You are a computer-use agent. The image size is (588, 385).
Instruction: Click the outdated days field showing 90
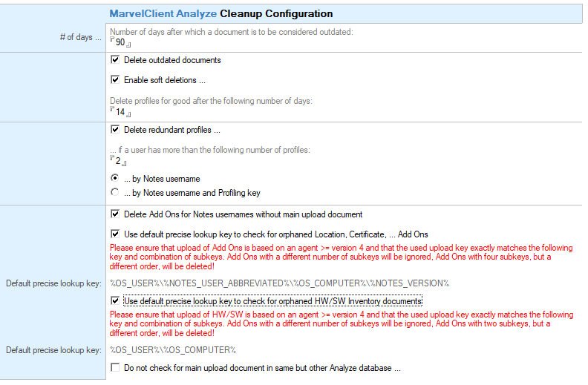120,42
